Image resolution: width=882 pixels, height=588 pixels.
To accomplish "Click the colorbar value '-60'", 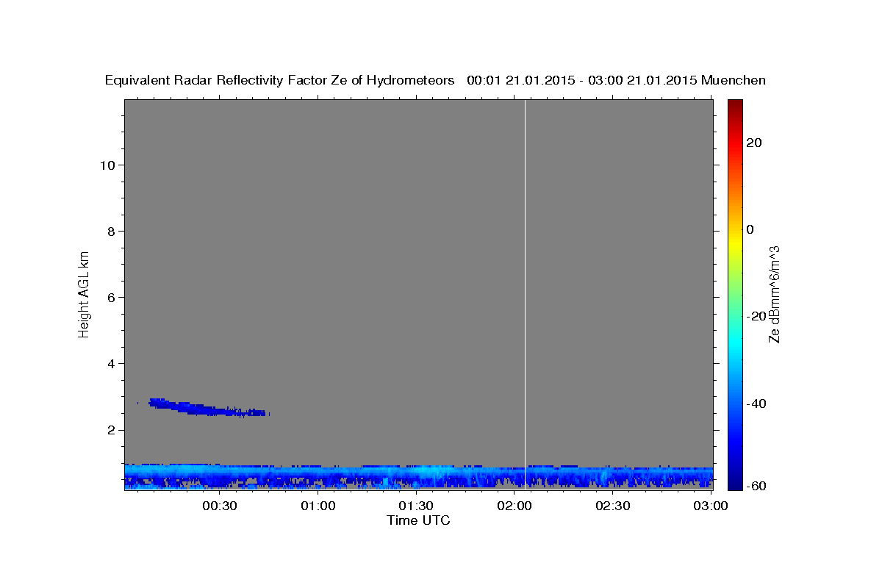I will tap(756, 485).
